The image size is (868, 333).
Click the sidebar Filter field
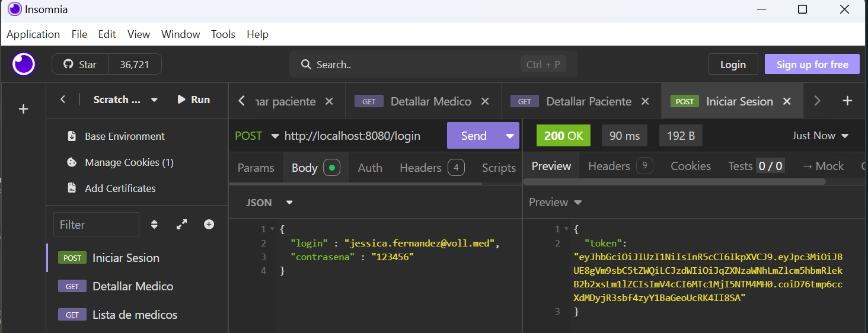coord(96,225)
